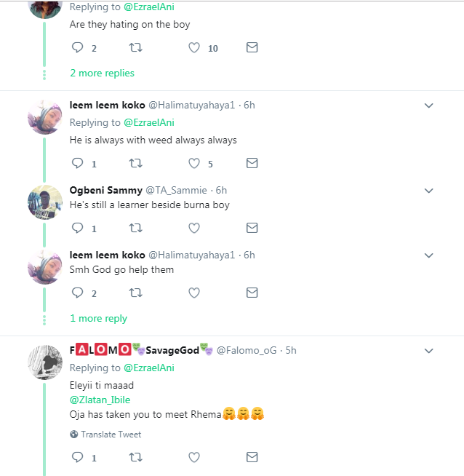The width and height of the screenshot is (464, 476).
Task: Reply to Ogbeni Sammy's tweet
Action: 78,229
